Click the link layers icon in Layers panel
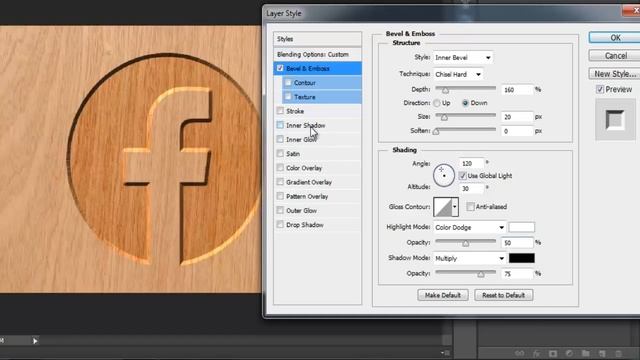640x360 pixels. click(x=520, y=353)
